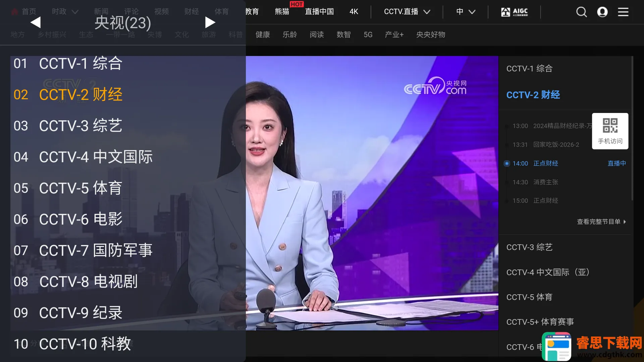Image resolution: width=644 pixels, height=362 pixels.
Task: Open the 时政 menu item
Action: click(59, 11)
